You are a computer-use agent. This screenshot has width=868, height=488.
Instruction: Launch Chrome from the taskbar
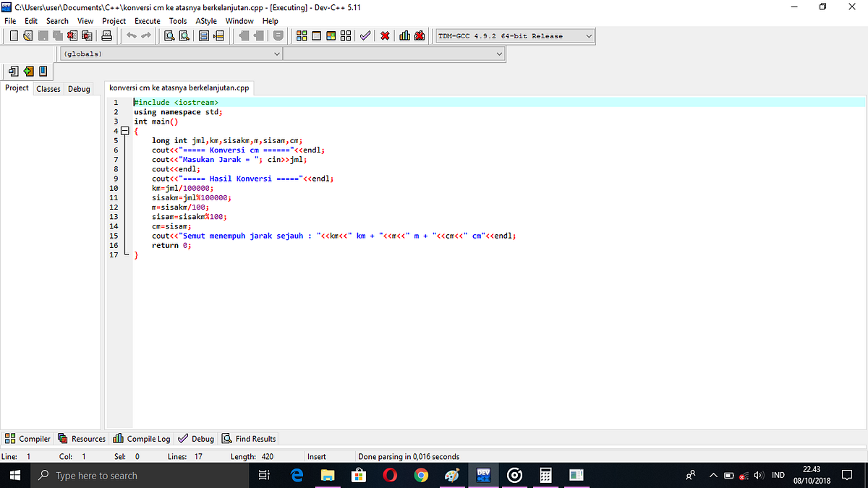421,475
